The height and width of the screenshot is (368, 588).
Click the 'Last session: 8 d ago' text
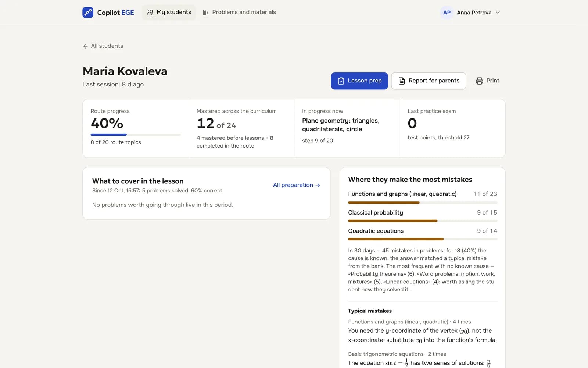pos(113,84)
